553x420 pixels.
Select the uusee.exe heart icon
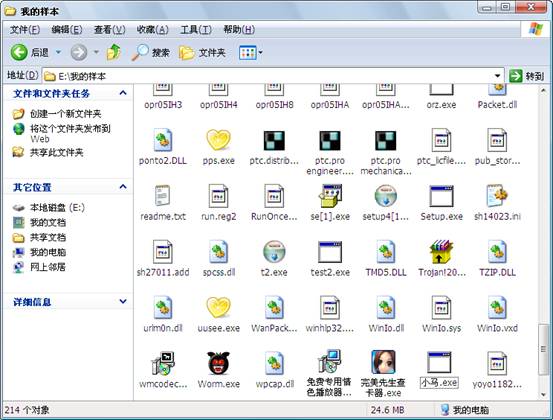(218, 308)
